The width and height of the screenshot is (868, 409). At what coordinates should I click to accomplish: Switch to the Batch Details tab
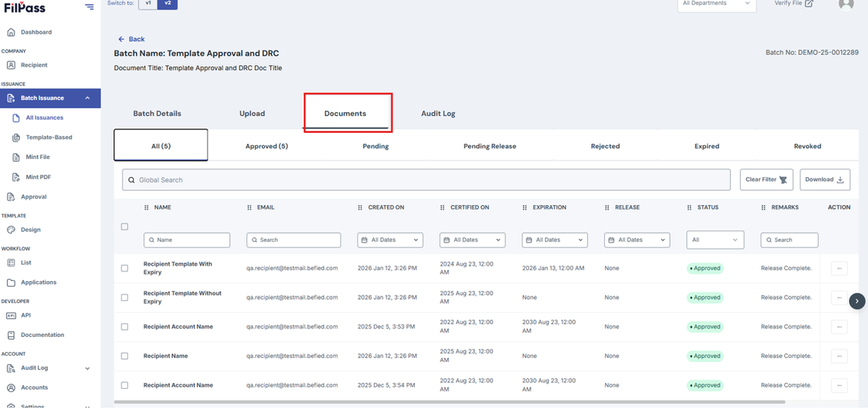click(x=157, y=113)
